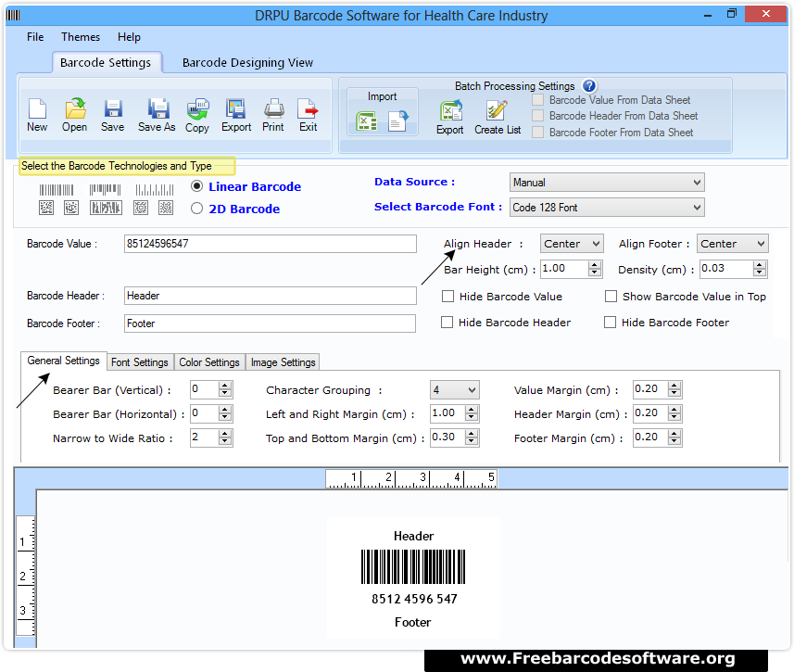The width and height of the screenshot is (794, 672).
Task: Click the Narrow to Wide Ratio spinner arrows
Action: pyautogui.click(x=225, y=437)
